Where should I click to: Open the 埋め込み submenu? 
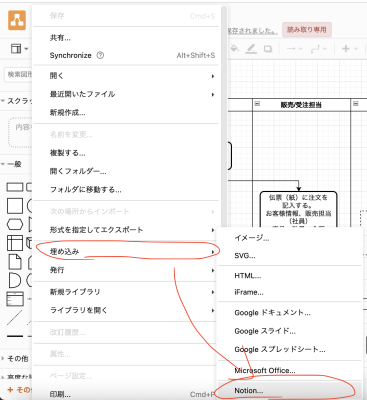coord(127,251)
